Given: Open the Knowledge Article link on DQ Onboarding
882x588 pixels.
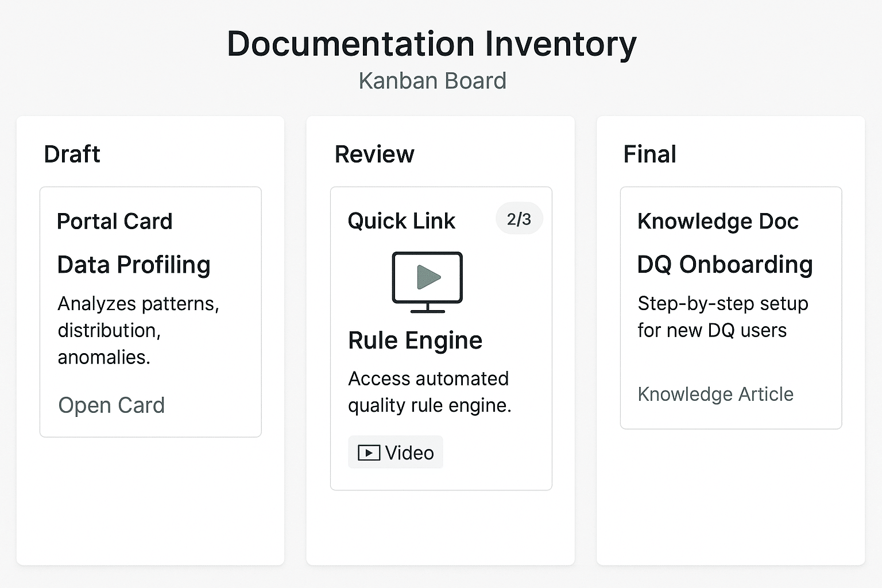Looking at the screenshot, I should [x=715, y=394].
